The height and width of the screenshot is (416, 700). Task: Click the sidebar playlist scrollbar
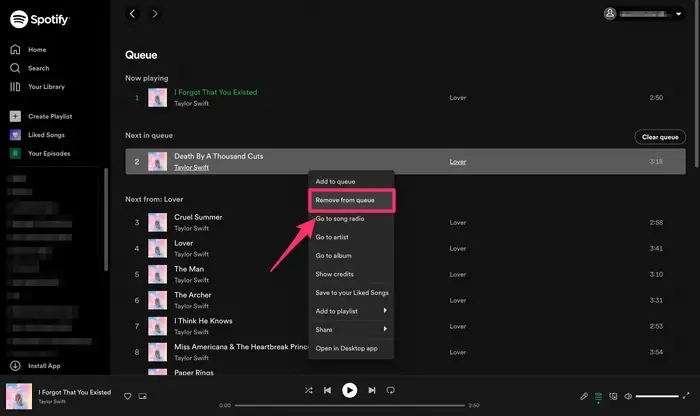tap(106, 219)
